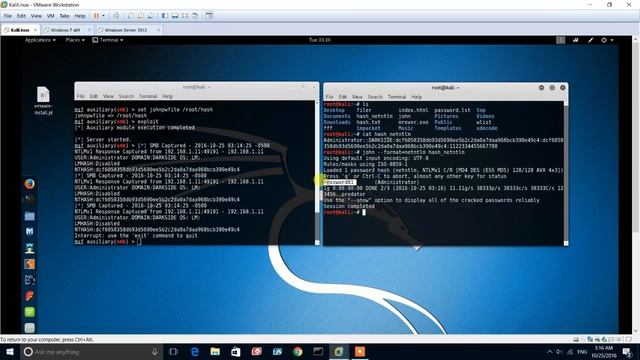Show applications grid at the dock bottom
640x360 pixels.
click(29, 328)
